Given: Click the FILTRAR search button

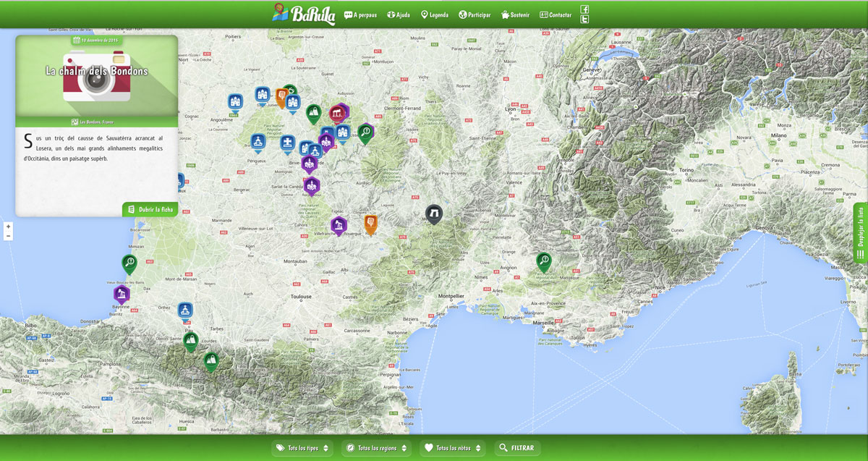Looking at the screenshot, I should [517, 448].
